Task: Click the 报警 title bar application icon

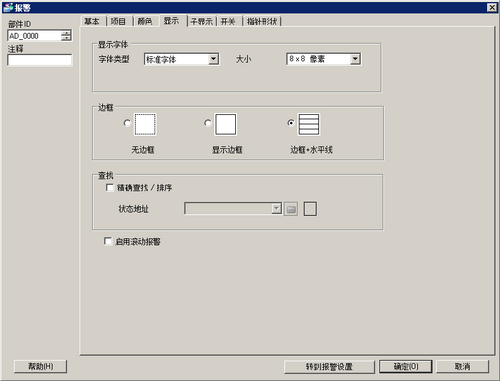Action: coord(8,7)
